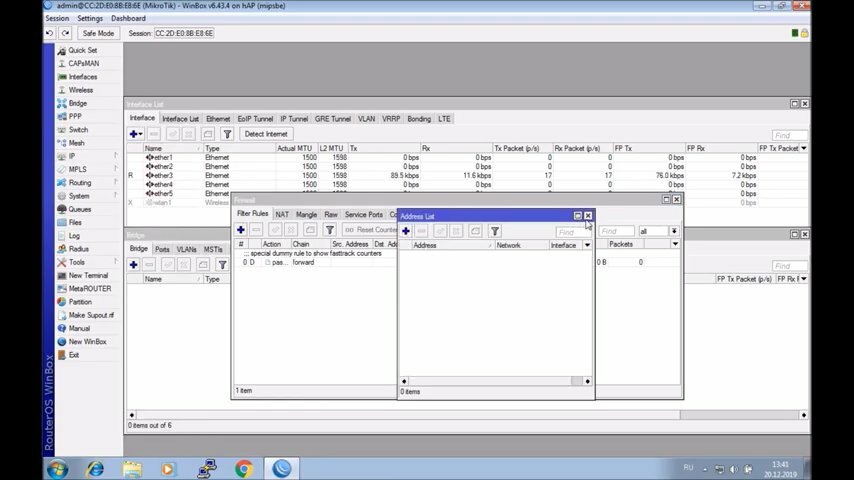854x480 pixels.
Task: Switch to the NAT tab in Firewall
Action: click(282, 215)
